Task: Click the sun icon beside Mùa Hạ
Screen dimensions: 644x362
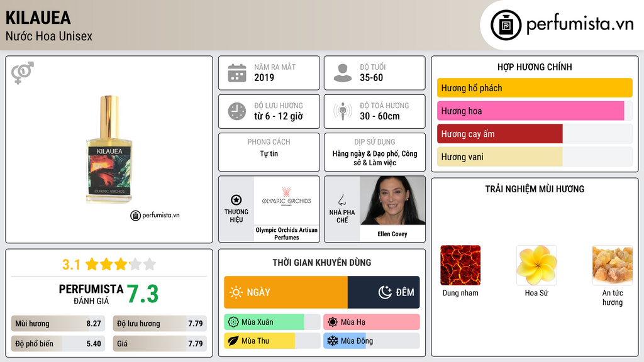Action: [x=333, y=322]
